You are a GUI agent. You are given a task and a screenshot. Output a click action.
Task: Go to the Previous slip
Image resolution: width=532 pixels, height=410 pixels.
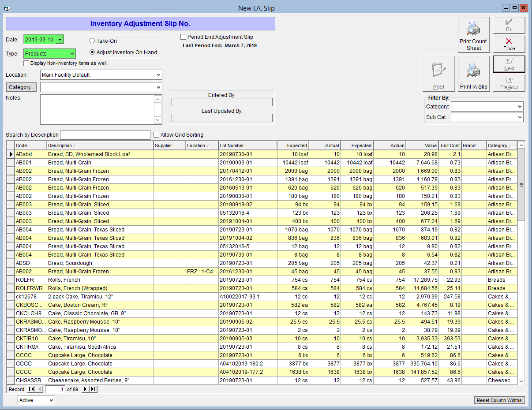tap(509, 83)
